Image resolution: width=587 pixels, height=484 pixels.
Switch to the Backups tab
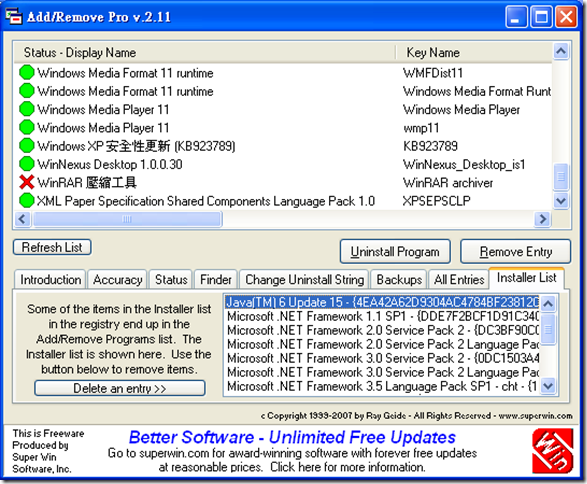click(x=399, y=280)
